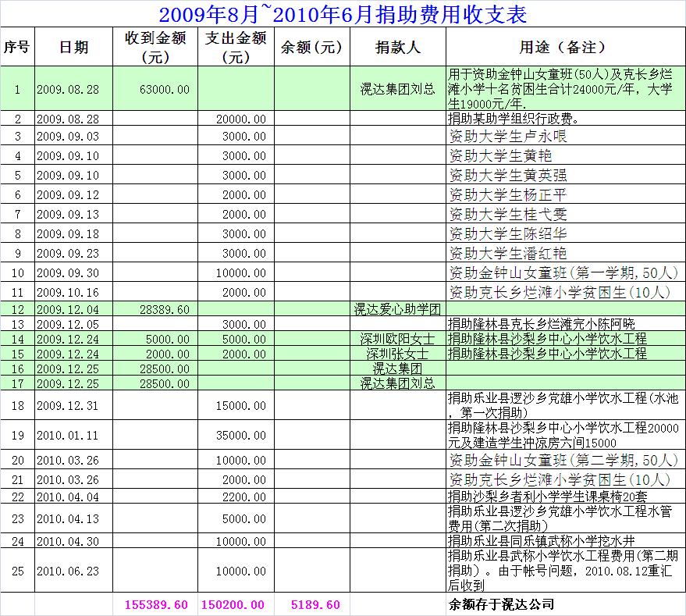Click the note 捐助沙梨乡者利小学学生课桌椅20套

(x=547, y=497)
